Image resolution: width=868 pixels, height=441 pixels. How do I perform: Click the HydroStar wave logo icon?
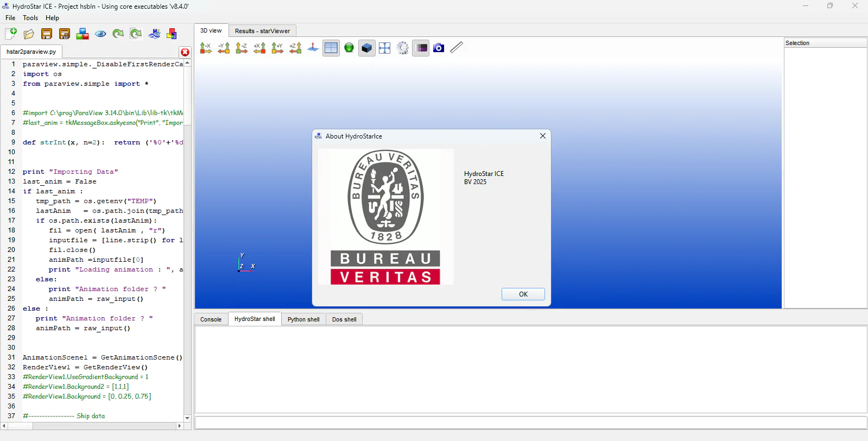pos(154,34)
